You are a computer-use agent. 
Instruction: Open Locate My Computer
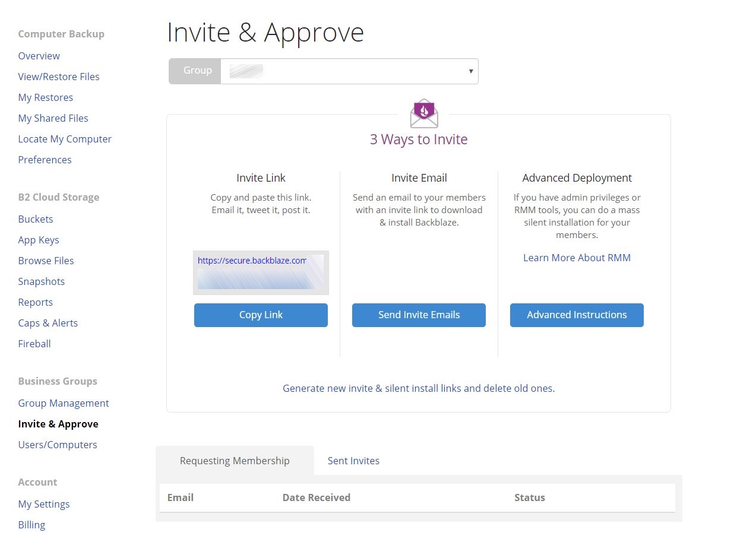pyautogui.click(x=65, y=139)
